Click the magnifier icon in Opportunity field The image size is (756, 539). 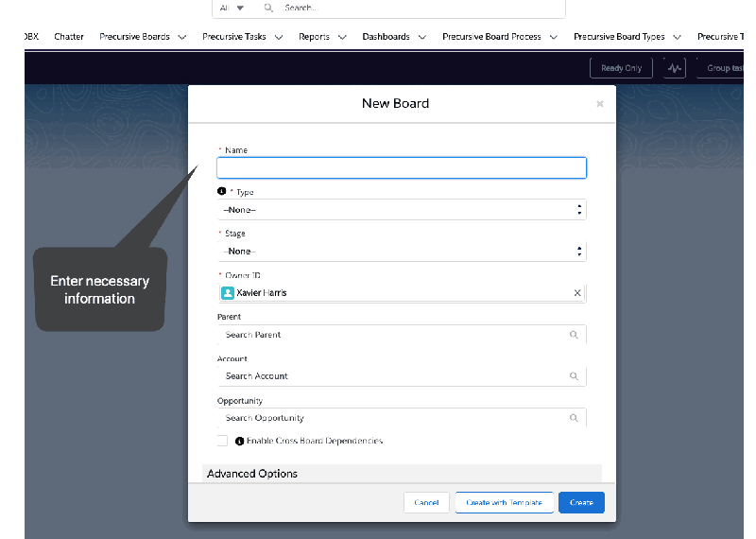click(x=574, y=418)
